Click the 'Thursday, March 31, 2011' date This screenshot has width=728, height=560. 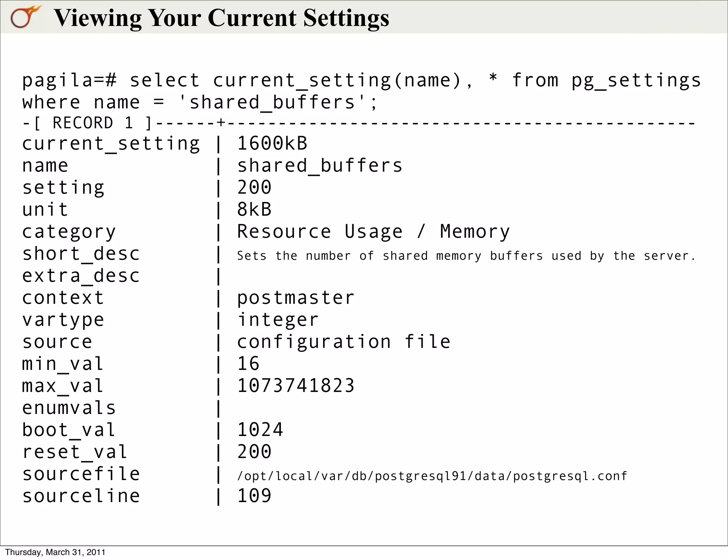tap(55, 552)
